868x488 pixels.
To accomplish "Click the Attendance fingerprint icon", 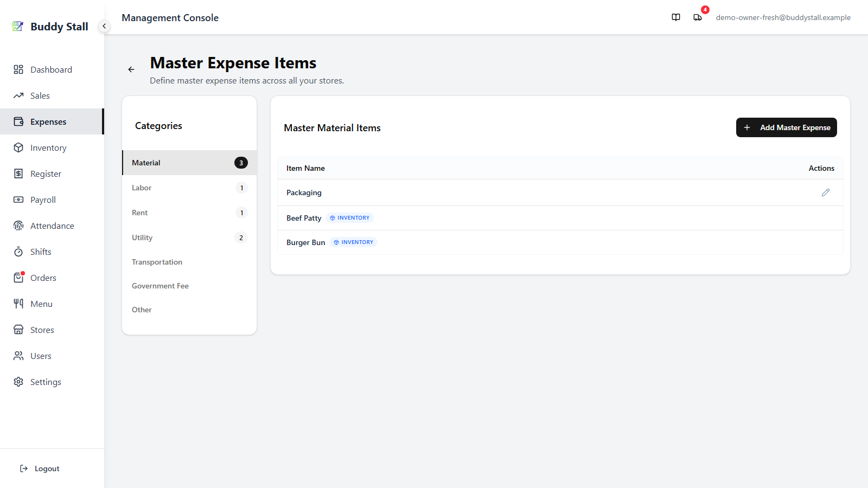I will (x=18, y=226).
